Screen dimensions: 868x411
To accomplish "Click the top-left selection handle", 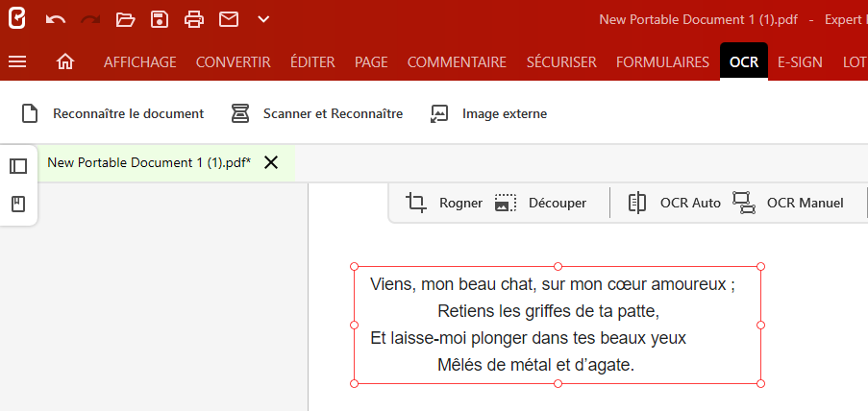I will click(355, 267).
